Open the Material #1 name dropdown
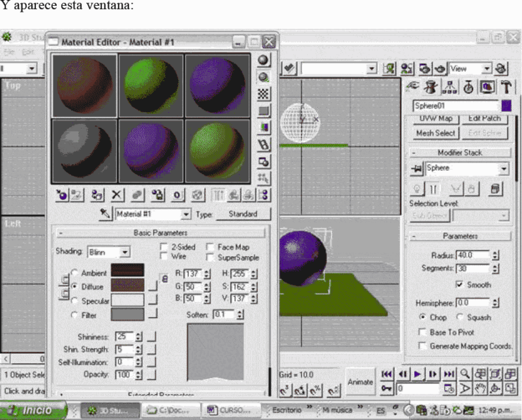 click(186, 214)
